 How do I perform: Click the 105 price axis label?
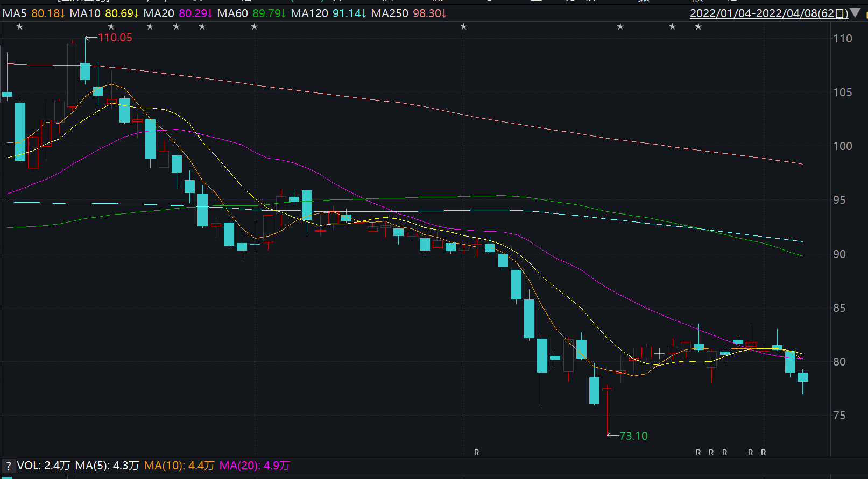(x=843, y=92)
